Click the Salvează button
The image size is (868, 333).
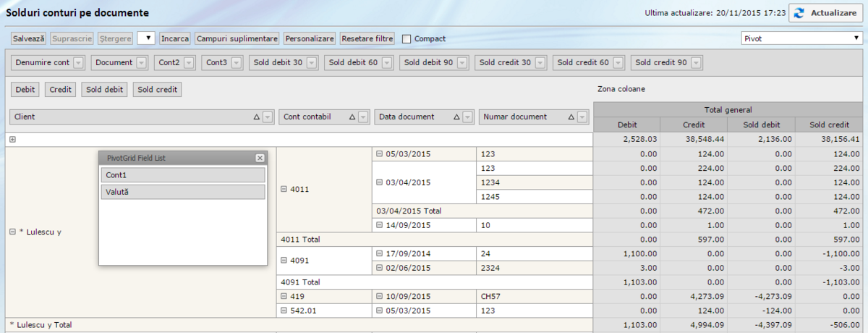[29, 38]
